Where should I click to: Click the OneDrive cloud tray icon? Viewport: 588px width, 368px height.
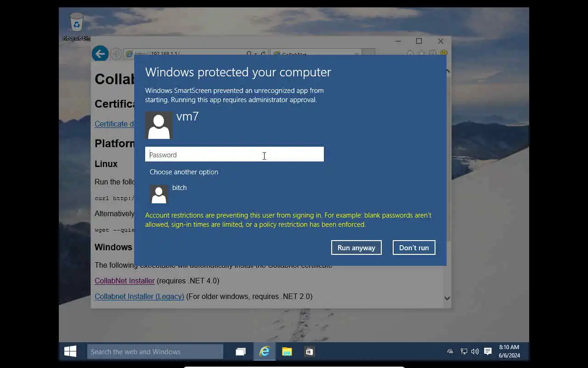450,351
